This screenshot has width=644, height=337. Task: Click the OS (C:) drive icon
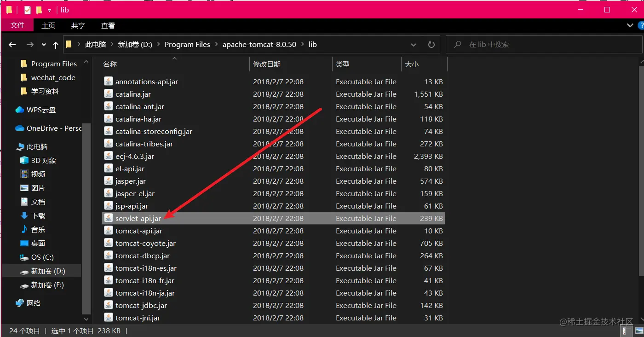(x=24, y=257)
